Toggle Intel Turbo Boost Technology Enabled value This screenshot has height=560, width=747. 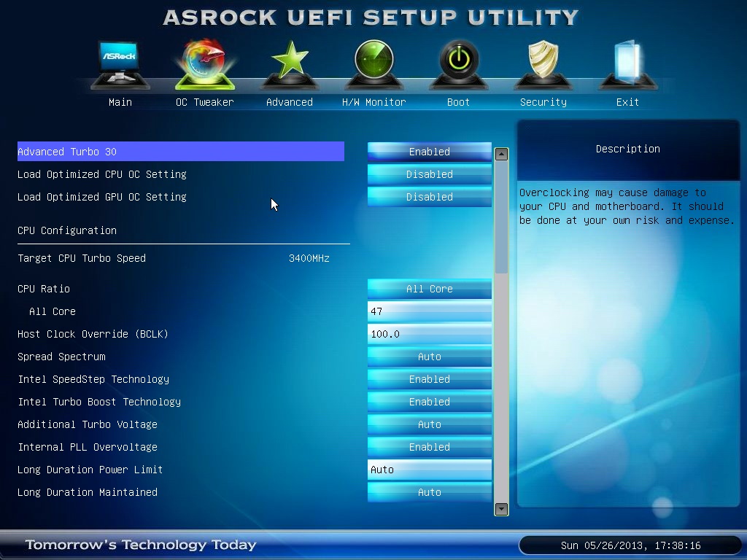[x=429, y=402]
